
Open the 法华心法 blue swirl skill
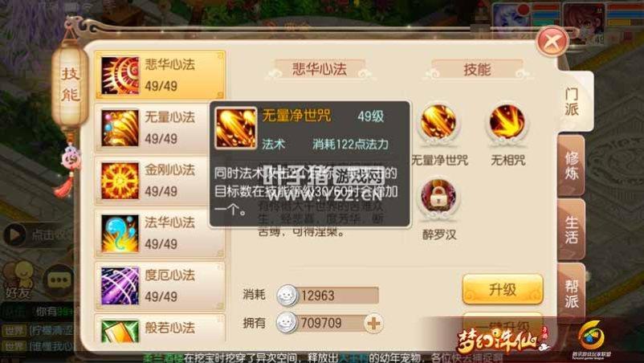pos(120,233)
